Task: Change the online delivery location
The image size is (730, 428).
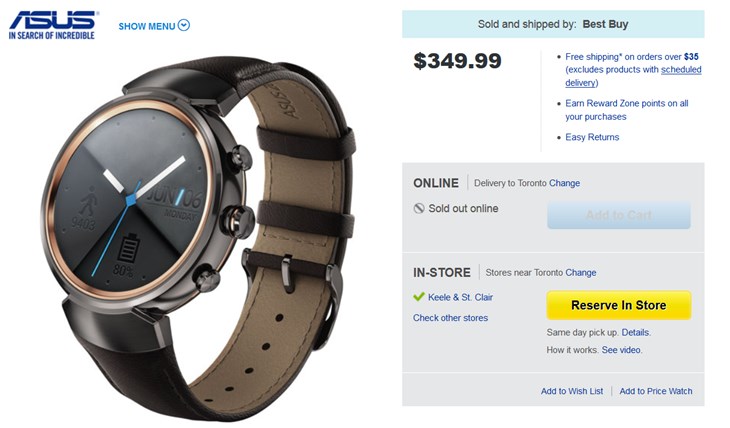Action: pos(564,183)
